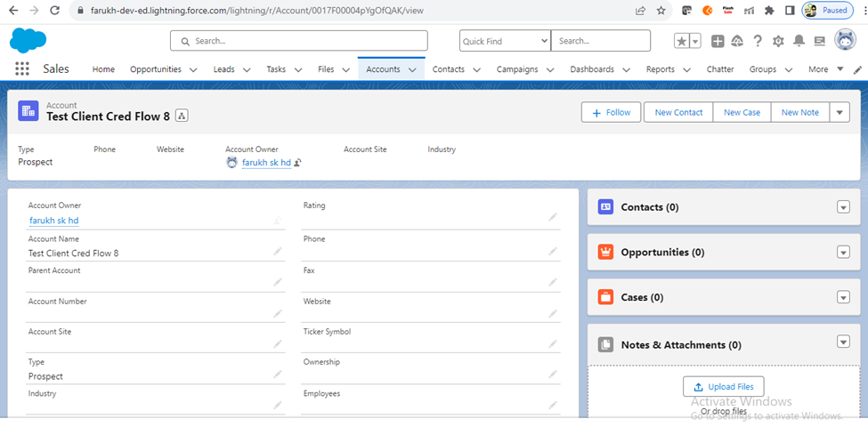Click the Follow button
This screenshot has width=868, height=427.
tap(611, 112)
